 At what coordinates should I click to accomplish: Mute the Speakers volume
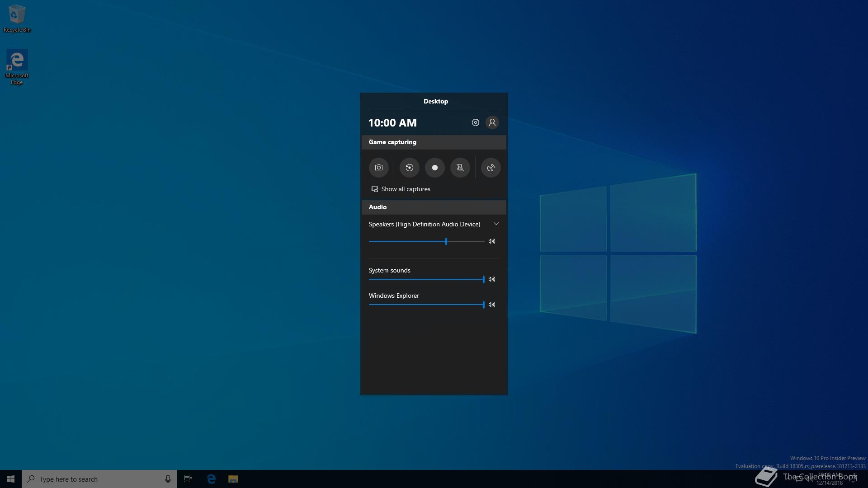(492, 241)
